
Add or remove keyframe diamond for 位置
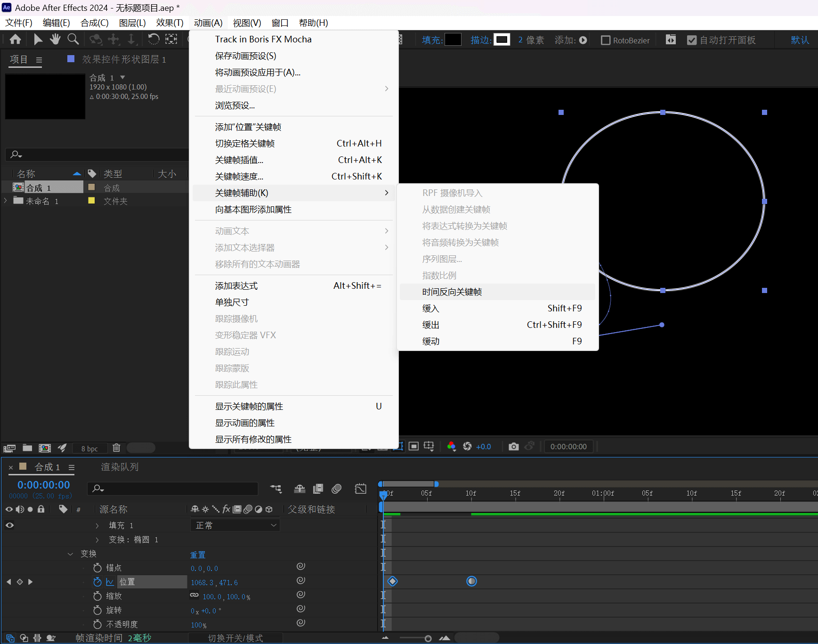coord(20,582)
